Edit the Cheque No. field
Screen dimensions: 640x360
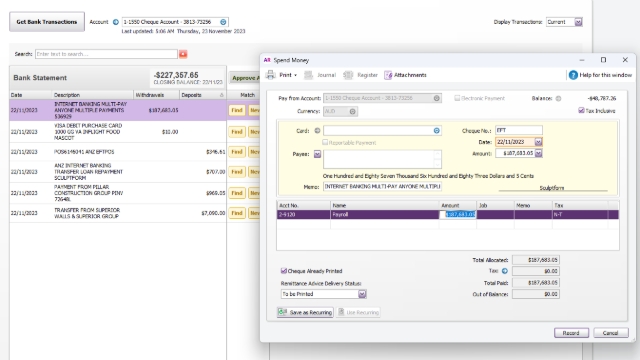519,130
